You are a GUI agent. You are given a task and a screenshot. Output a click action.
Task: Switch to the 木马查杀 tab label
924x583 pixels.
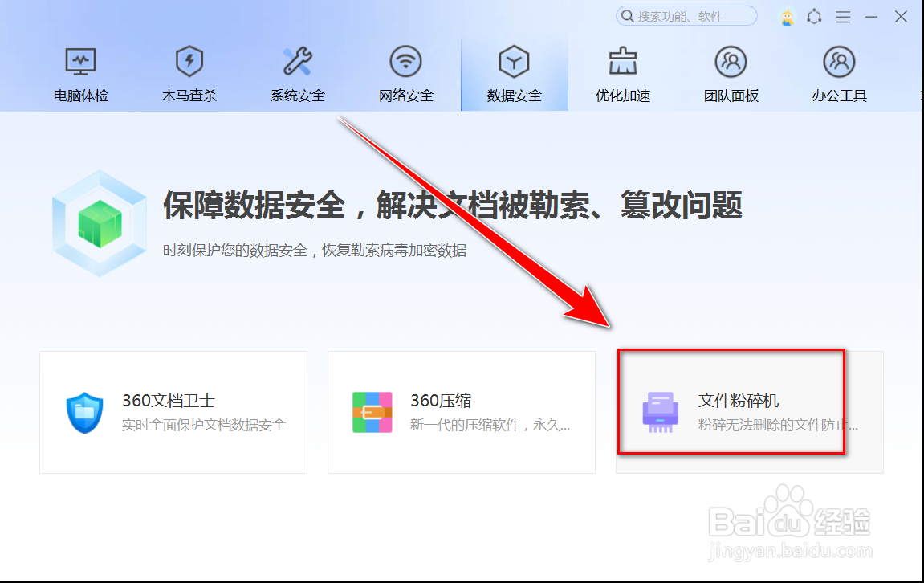pyautogui.click(x=189, y=96)
